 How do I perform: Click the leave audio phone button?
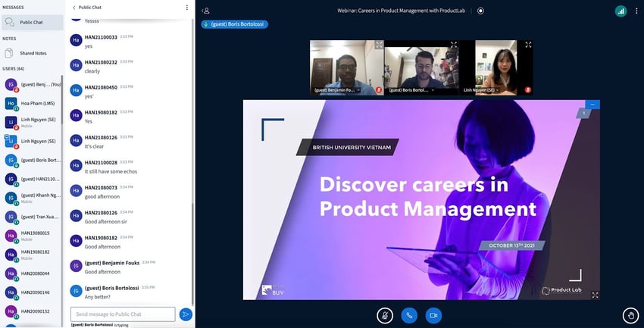(x=409, y=315)
